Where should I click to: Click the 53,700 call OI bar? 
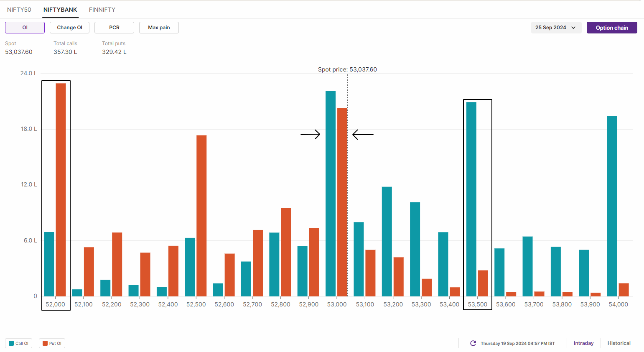[x=528, y=267]
